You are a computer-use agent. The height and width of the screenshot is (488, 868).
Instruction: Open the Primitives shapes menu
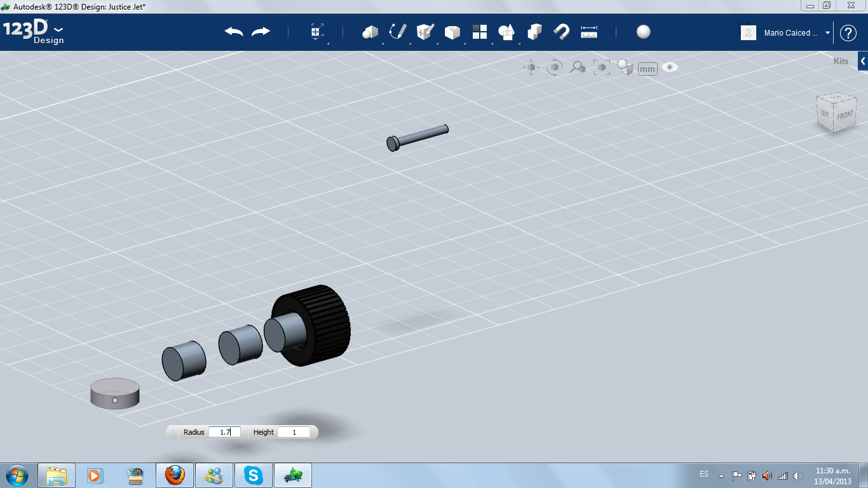pyautogui.click(x=370, y=32)
